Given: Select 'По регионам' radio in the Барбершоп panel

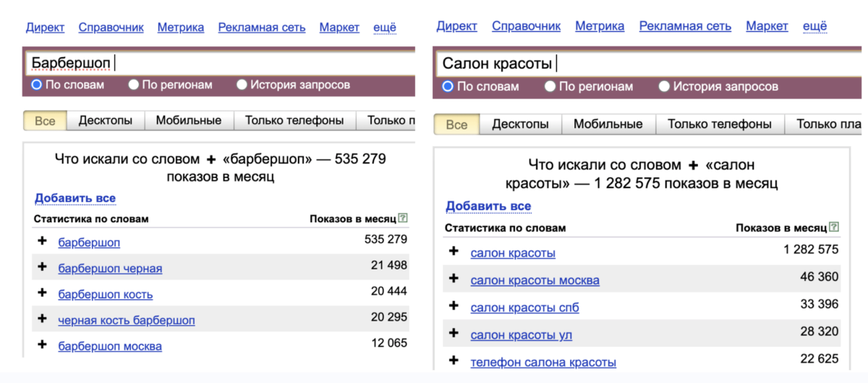Looking at the screenshot, I should 133,85.
